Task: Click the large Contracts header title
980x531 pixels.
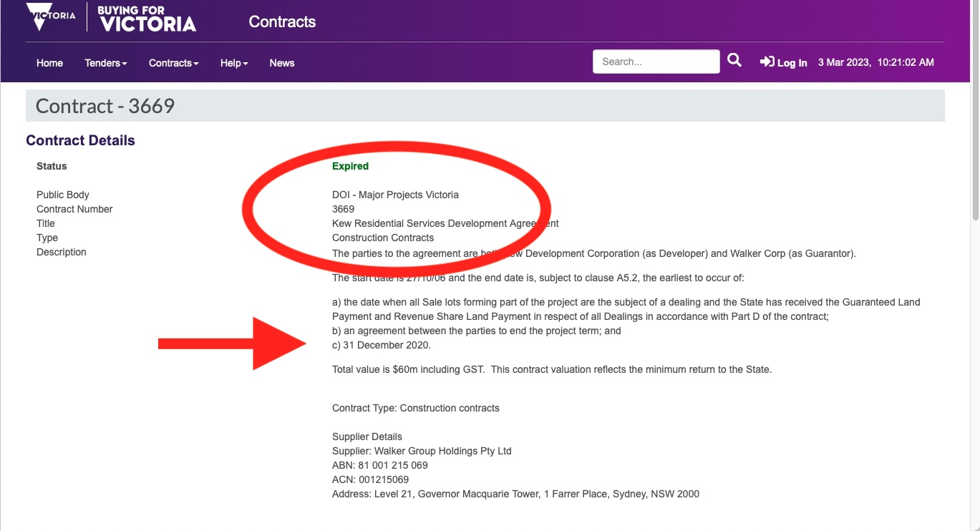Action: pos(282,22)
